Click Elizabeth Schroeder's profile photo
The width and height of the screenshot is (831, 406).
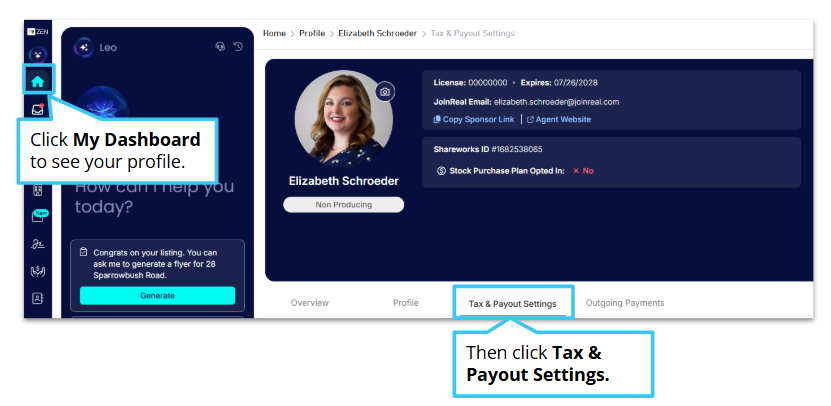click(343, 119)
